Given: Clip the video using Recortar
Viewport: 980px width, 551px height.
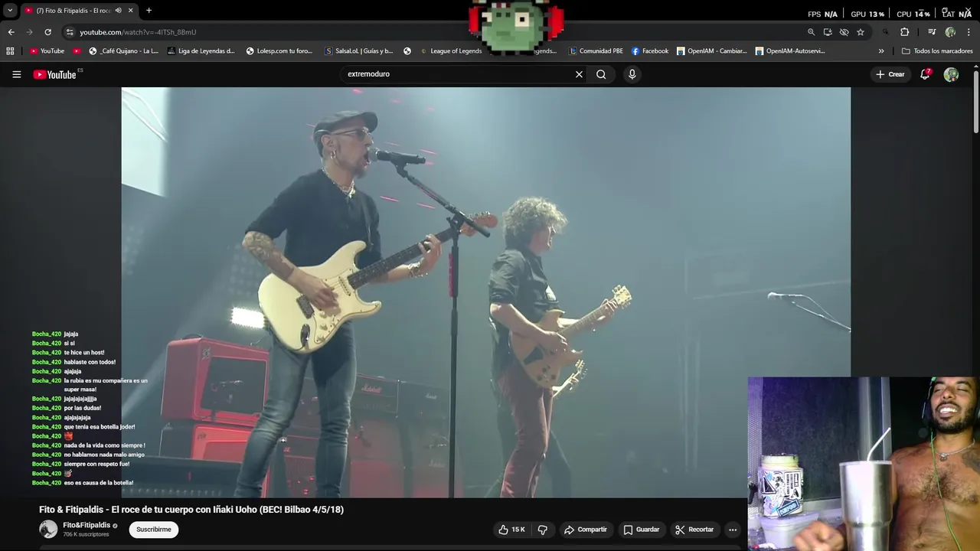Looking at the screenshot, I should (x=694, y=530).
